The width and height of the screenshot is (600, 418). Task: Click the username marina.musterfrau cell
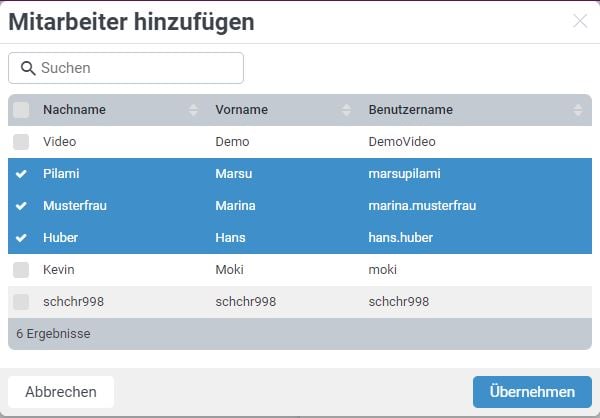[x=422, y=206]
